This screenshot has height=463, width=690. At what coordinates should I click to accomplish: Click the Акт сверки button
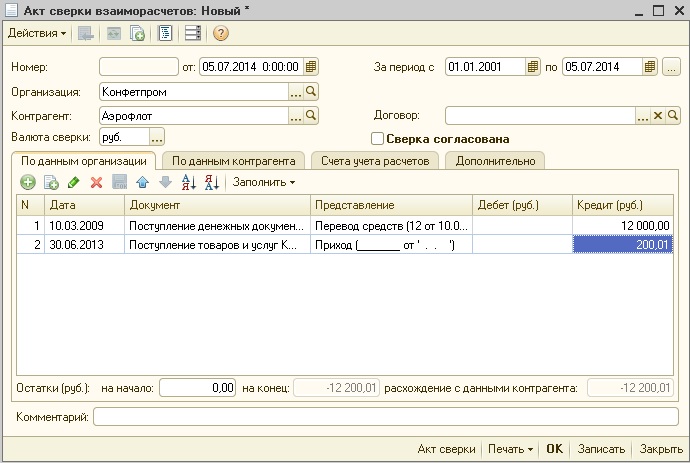[446, 449]
